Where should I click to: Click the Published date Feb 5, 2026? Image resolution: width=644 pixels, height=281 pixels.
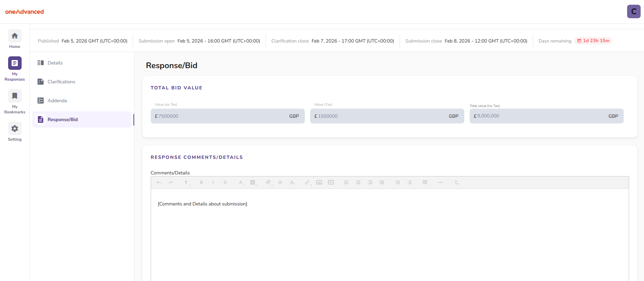point(95,41)
